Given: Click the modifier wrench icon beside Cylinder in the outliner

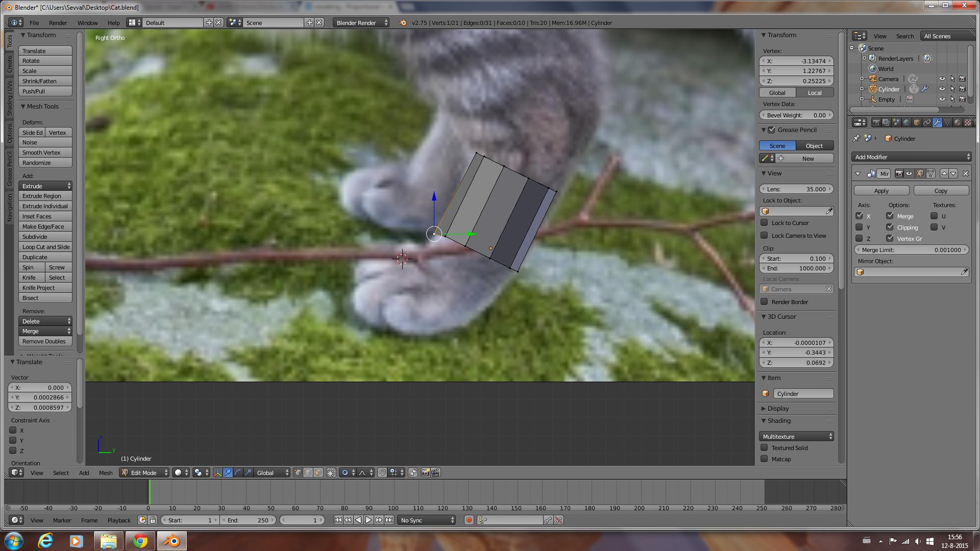Looking at the screenshot, I should pyautogui.click(x=925, y=89).
